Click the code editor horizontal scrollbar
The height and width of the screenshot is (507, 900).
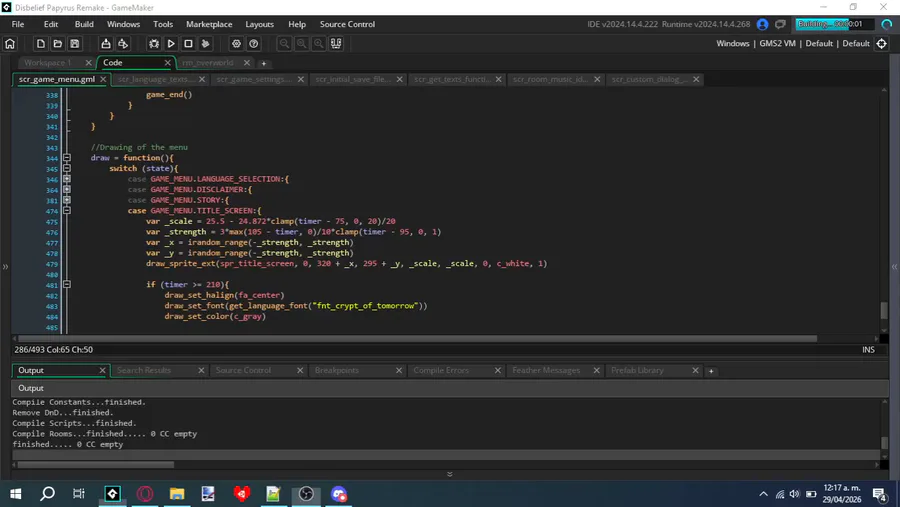(417, 339)
